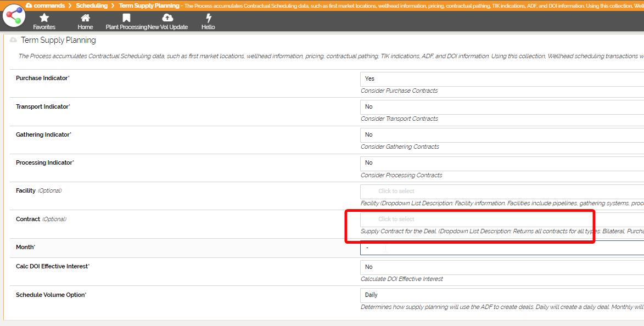This screenshot has height=326, width=644.
Task: Open Plant Processing bookmark icon
Action: pyautogui.click(x=126, y=18)
